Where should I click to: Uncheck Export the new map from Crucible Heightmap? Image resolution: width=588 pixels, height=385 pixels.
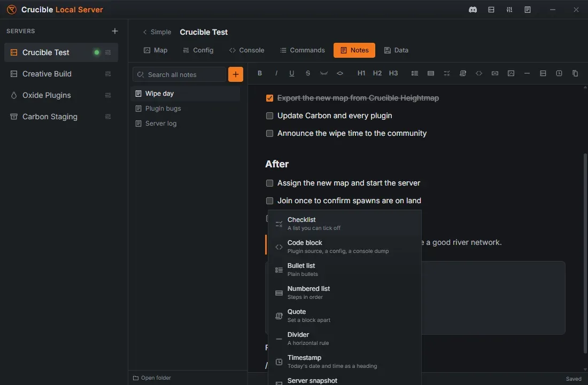269,98
